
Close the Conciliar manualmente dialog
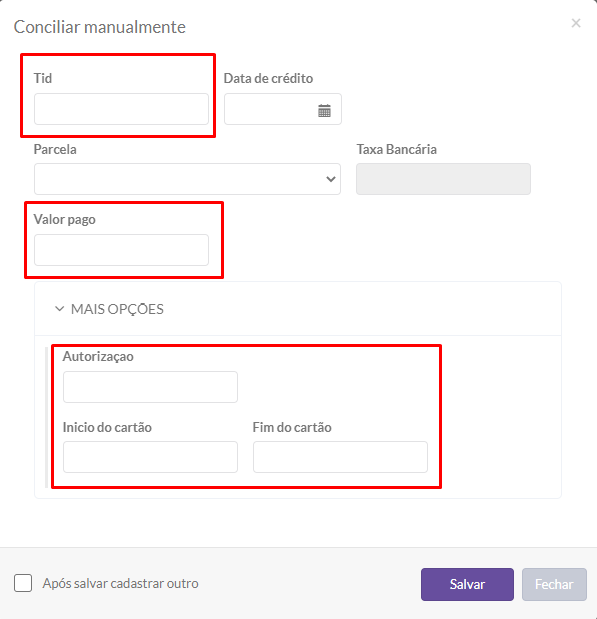tap(576, 23)
